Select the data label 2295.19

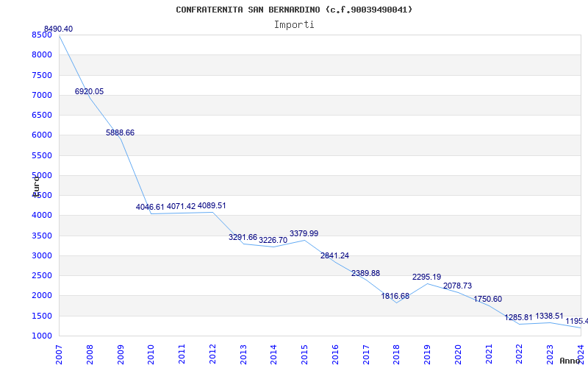pos(427,277)
